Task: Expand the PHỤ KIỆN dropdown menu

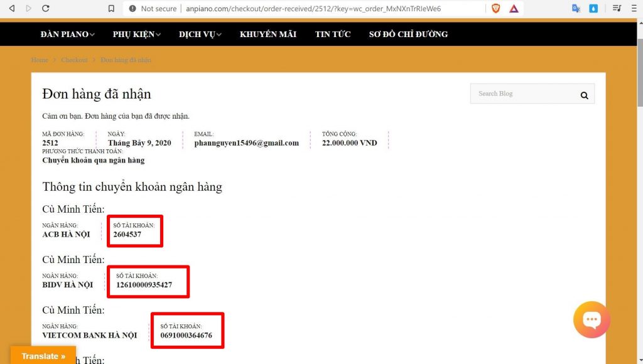Action: pyautogui.click(x=136, y=35)
